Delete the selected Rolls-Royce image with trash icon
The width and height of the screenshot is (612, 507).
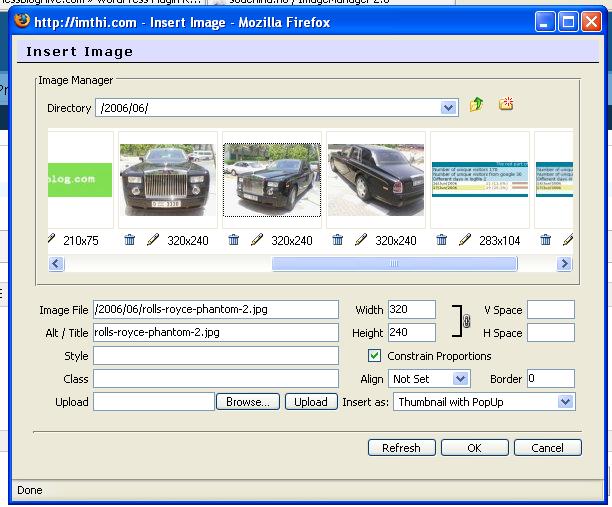click(x=233, y=240)
